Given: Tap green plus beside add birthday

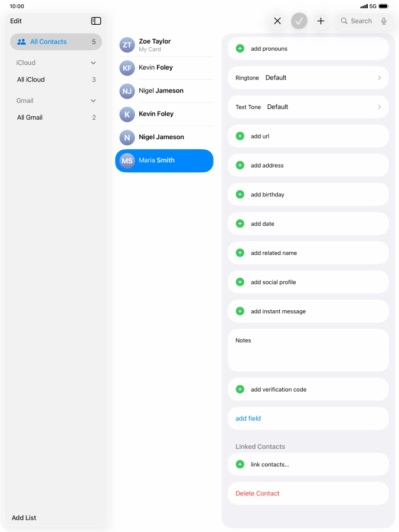Looking at the screenshot, I should (x=240, y=195).
